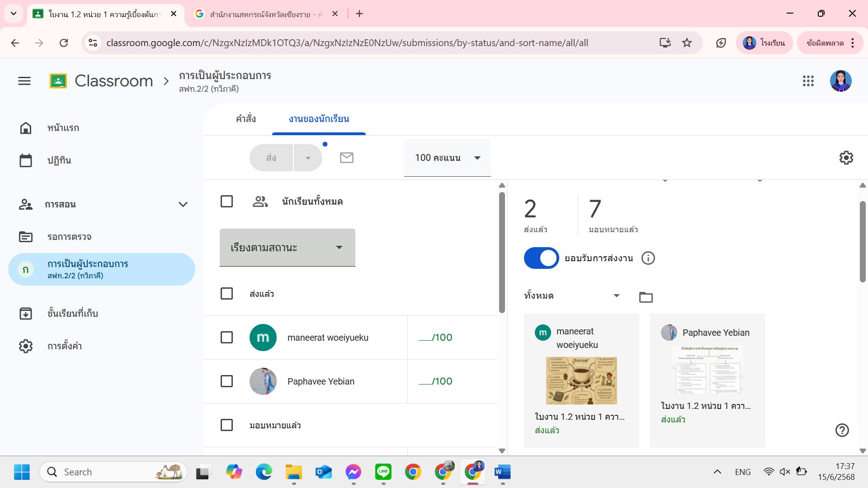Click the Classroom title link
Screen dimensions: 868x488
click(x=114, y=81)
